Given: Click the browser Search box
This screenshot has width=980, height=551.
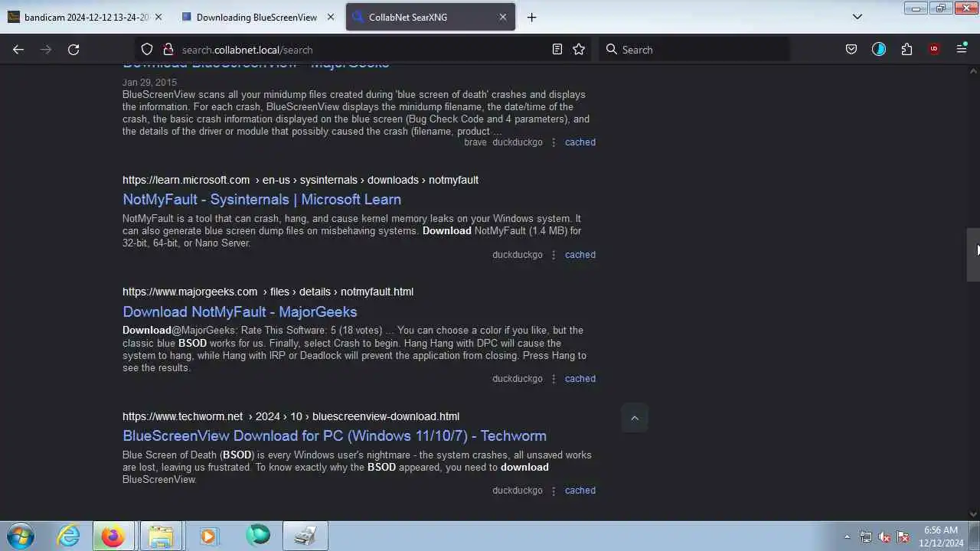Looking at the screenshot, I should point(693,49).
